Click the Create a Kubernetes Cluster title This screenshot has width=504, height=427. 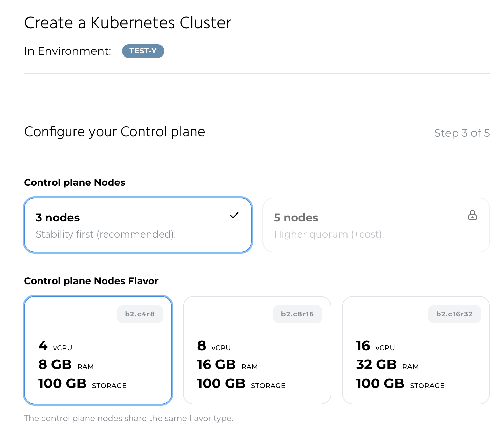[x=128, y=23]
